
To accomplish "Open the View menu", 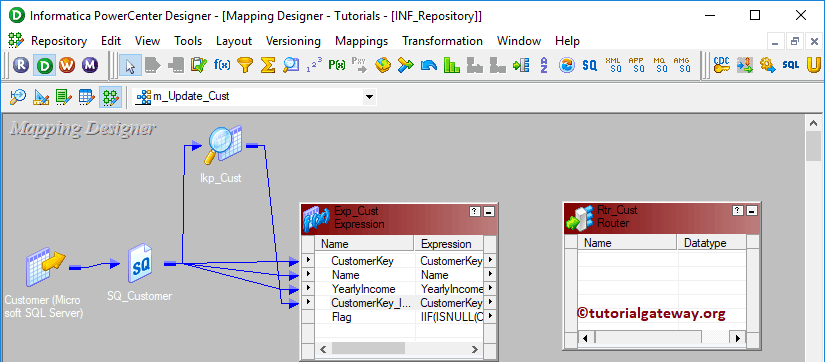I will (x=147, y=41).
